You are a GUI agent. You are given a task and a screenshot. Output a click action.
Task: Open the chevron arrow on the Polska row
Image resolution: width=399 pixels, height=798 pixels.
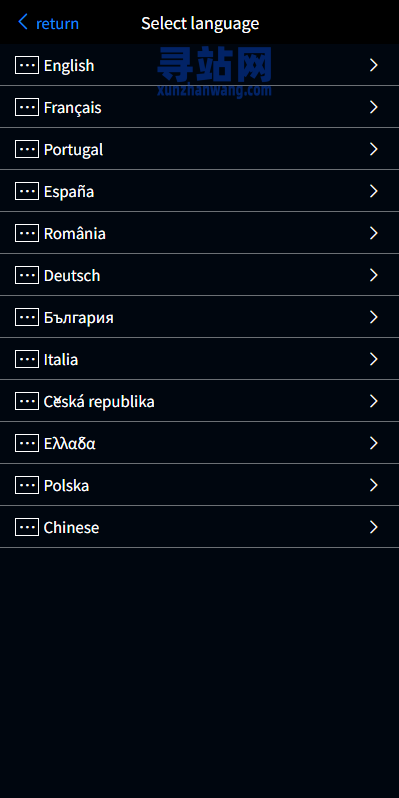point(374,486)
